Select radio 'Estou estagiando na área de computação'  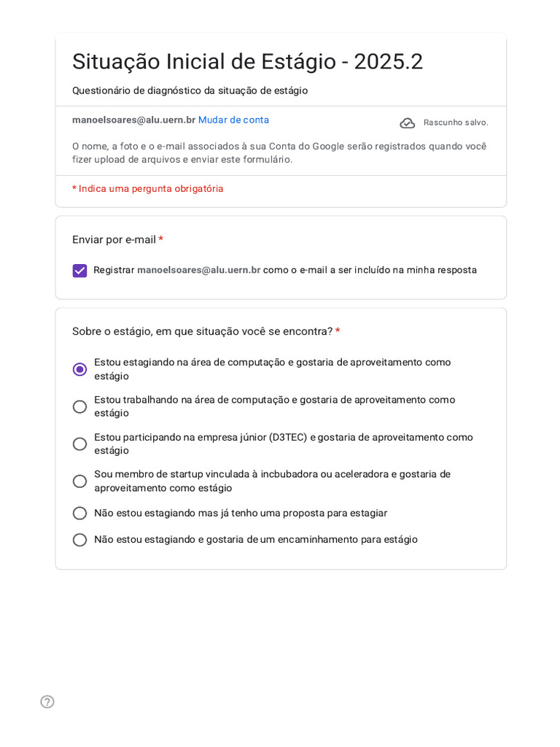[79, 369]
